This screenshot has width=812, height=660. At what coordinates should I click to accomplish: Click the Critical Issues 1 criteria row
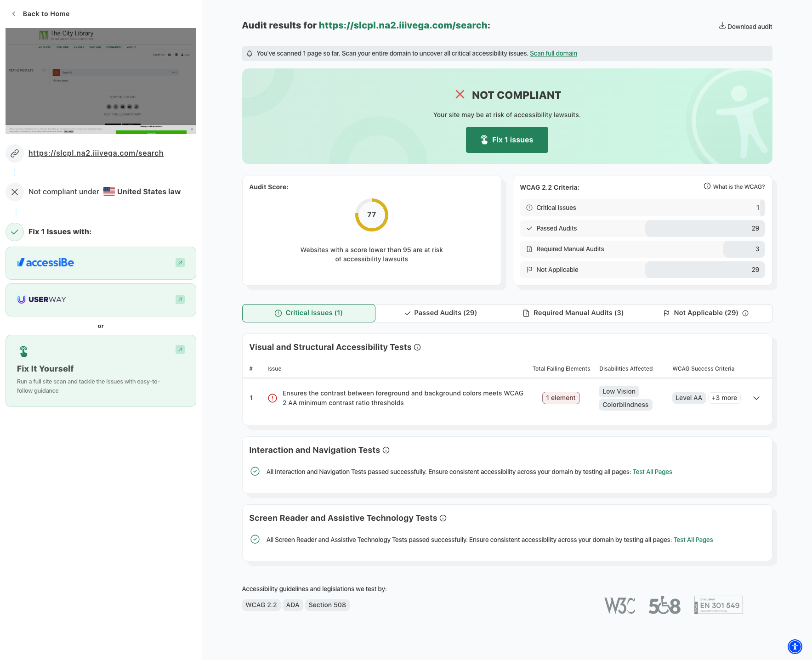pyautogui.click(x=642, y=208)
